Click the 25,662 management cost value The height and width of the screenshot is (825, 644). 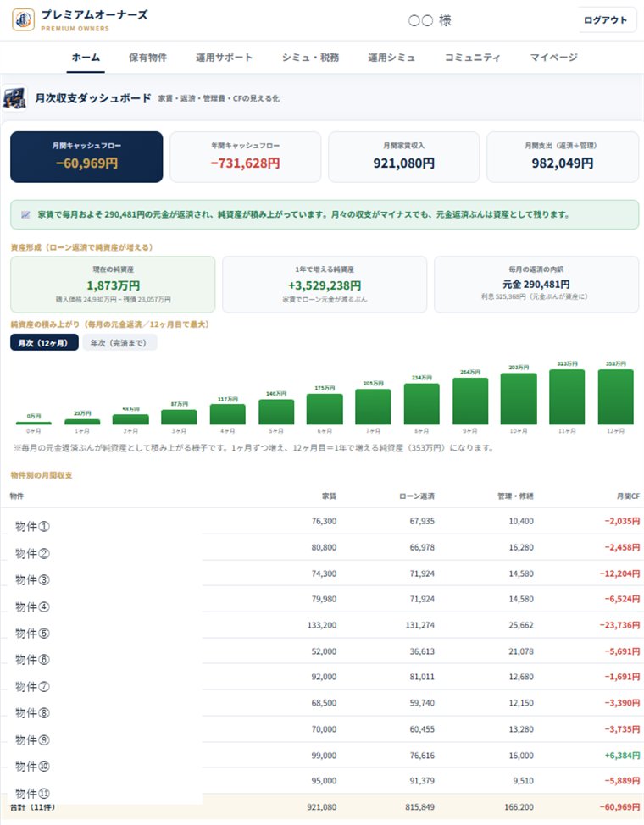point(521,625)
